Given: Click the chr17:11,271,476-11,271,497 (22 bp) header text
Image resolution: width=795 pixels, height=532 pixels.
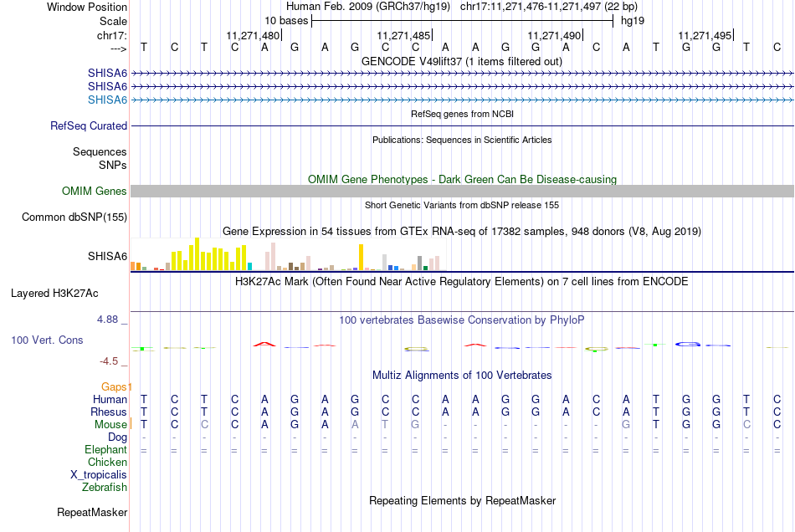Looking at the screenshot, I should click(549, 7).
